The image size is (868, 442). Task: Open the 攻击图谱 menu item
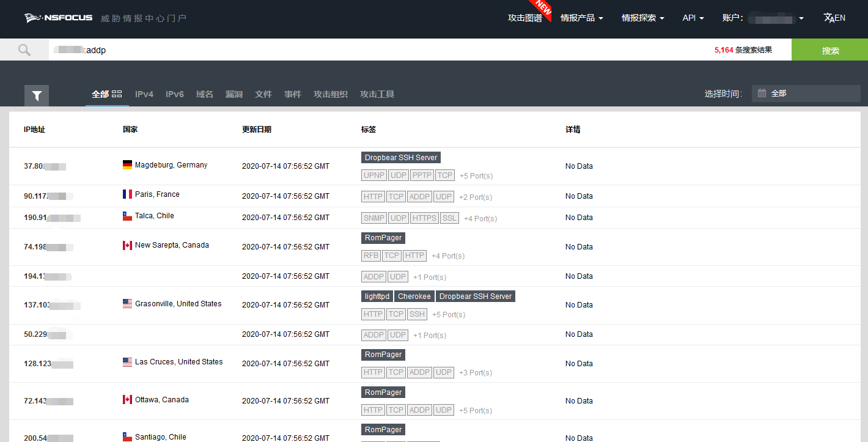pos(524,18)
